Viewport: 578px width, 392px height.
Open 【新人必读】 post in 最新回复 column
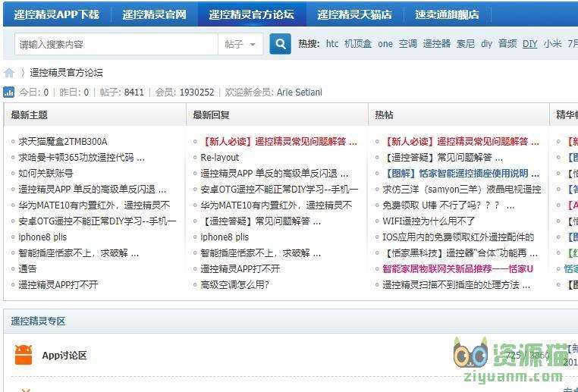pyautogui.click(x=279, y=142)
